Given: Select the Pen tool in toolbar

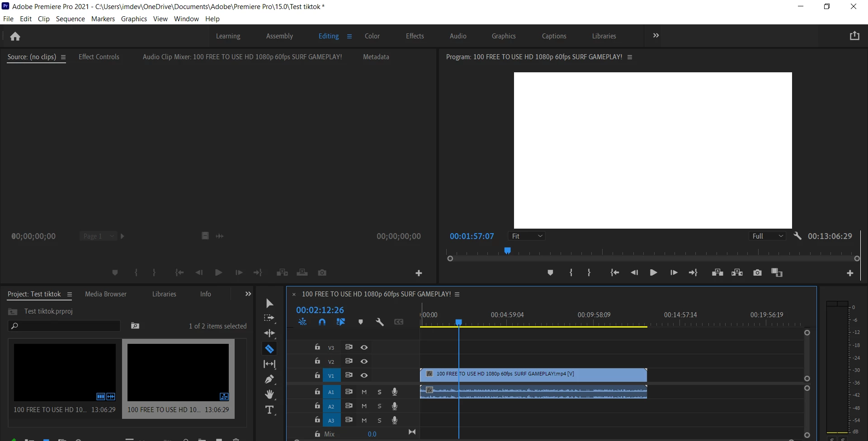Looking at the screenshot, I should (269, 379).
